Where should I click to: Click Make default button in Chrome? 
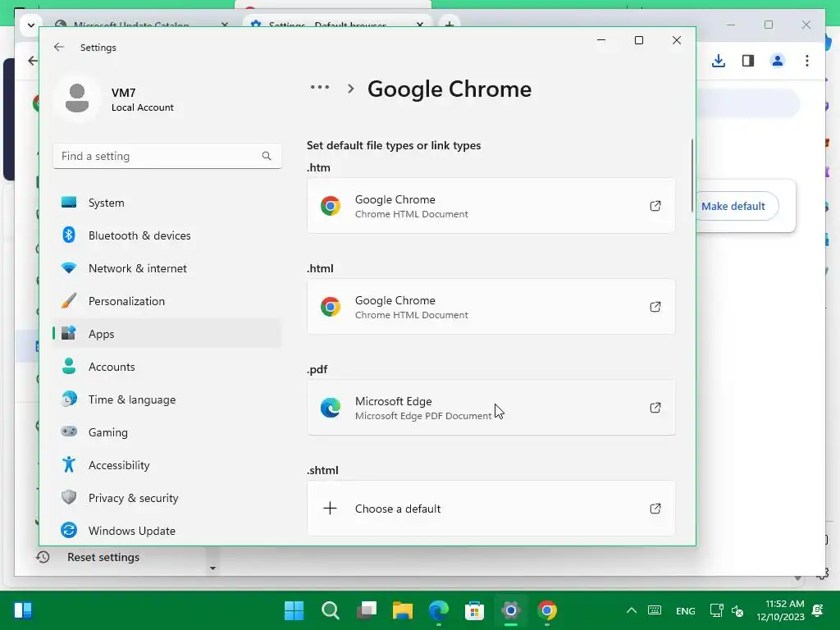733,206
